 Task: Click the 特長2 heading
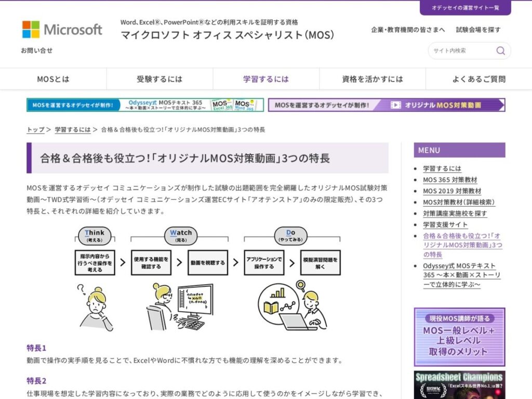click(x=36, y=381)
